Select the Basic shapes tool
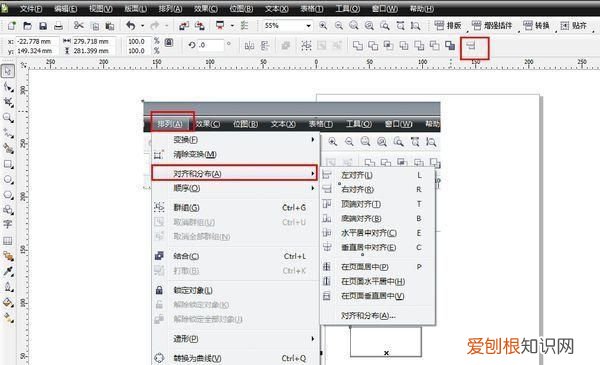The height and width of the screenshot is (365, 600). [8, 210]
